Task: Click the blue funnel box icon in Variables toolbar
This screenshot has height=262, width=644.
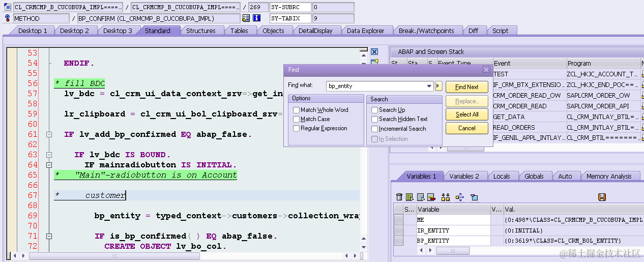Action: (474, 197)
